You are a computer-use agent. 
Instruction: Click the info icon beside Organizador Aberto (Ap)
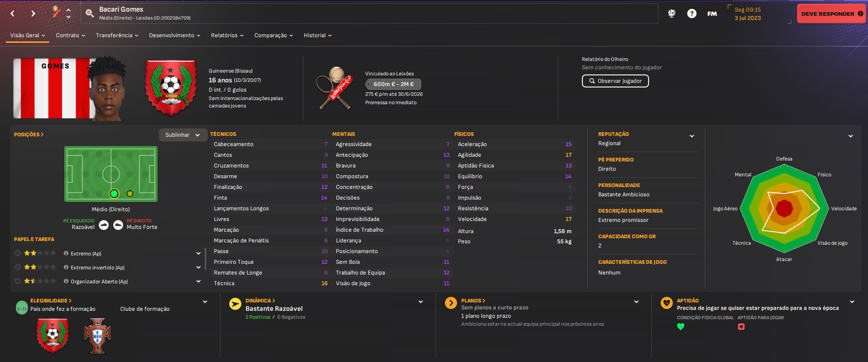tap(66, 282)
